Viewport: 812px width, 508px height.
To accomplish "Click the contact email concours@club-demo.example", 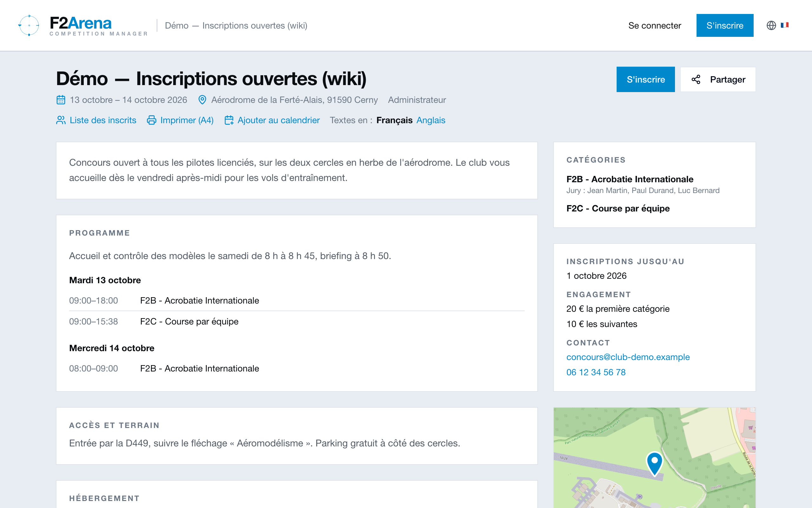I will (628, 357).
